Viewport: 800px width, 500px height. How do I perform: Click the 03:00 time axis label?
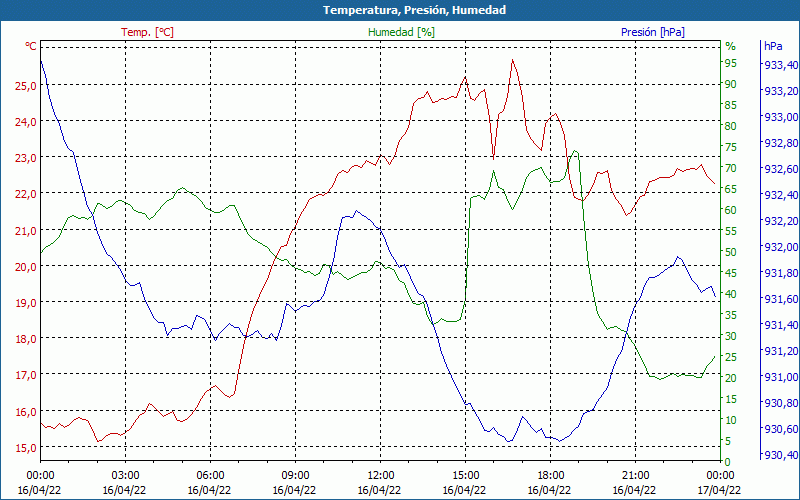coord(125,476)
